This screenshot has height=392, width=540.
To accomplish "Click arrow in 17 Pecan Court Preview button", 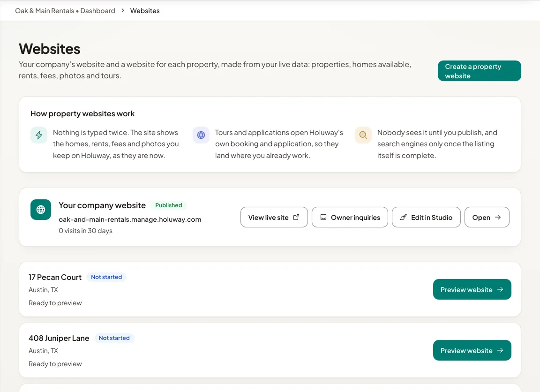I will pyautogui.click(x=501, y=290).
